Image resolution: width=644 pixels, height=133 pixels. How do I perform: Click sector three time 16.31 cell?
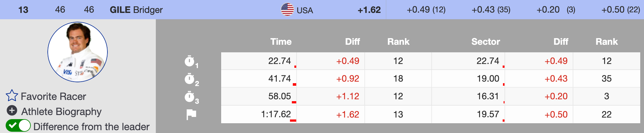[488, 96]
